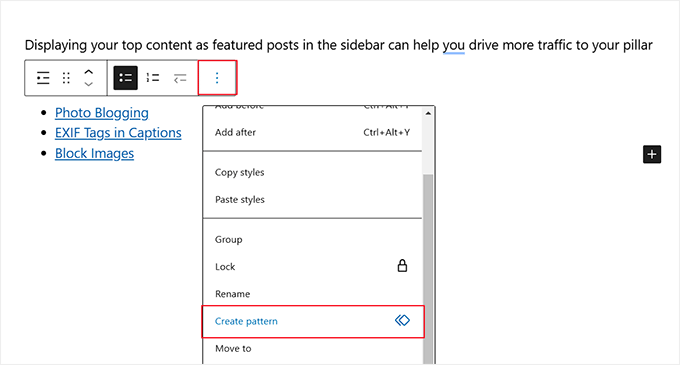This screenshot has height=365, width=680.
Task: Select Paste styles menu entry
Action: [312, 200]
